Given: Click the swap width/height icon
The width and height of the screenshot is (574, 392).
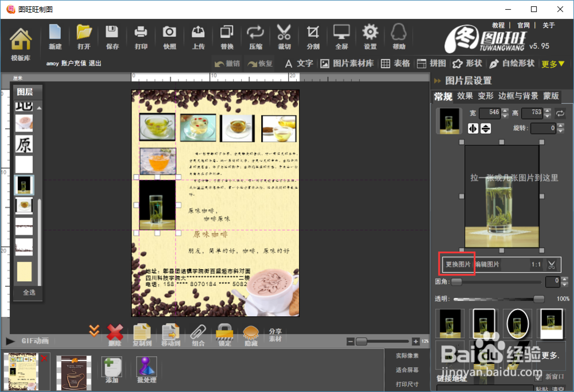Looking at the screenshot, I should coord(560,114).
